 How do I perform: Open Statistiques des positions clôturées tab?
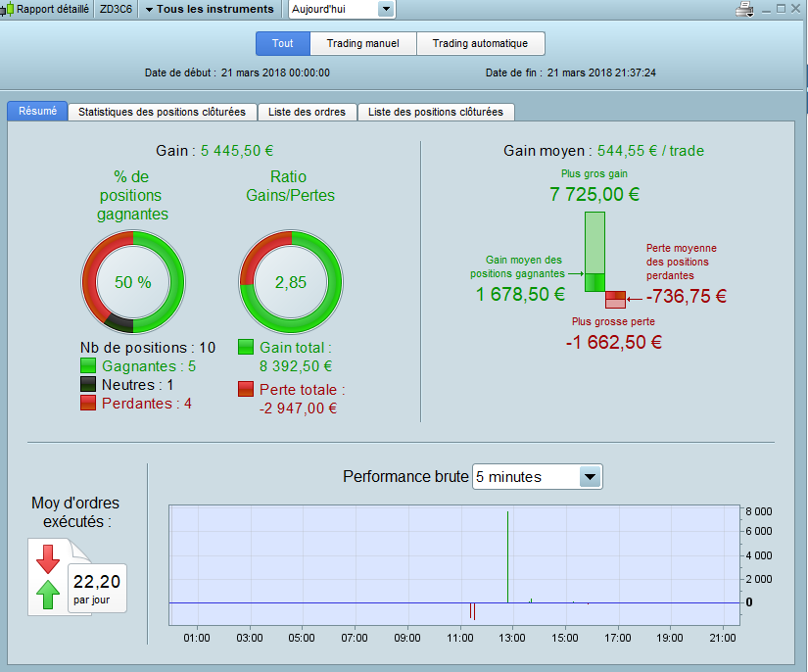pyautogui.click(x=162, y=112)
